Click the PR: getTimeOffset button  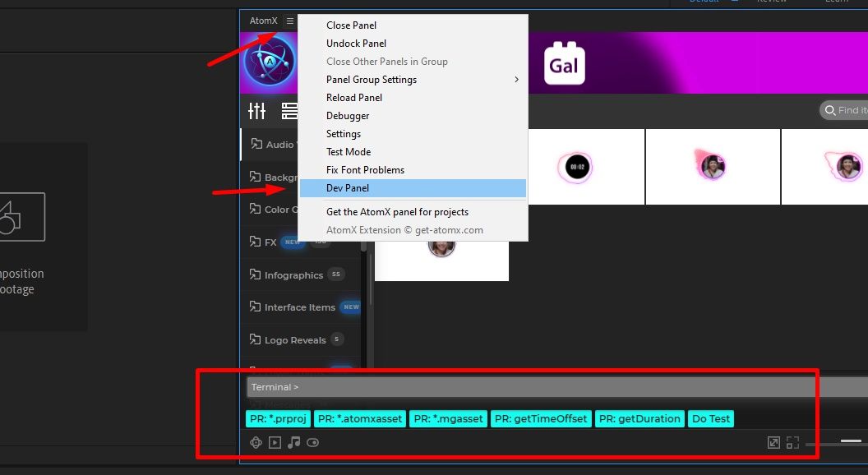[x=539, y=418]
